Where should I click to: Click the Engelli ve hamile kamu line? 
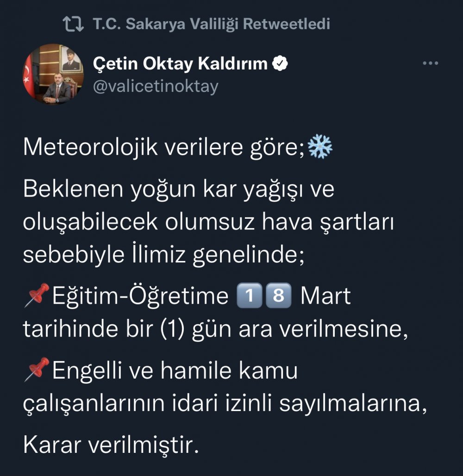pos(175,371)
